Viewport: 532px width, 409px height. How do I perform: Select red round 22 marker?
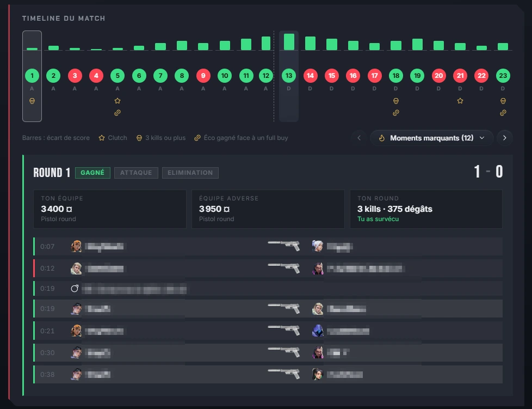pyautogui.click(x=481, y=75)
